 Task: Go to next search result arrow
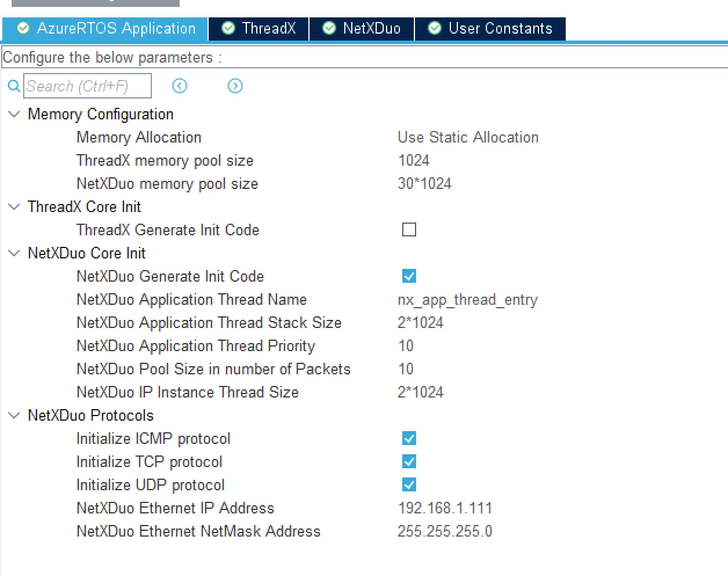235,86
